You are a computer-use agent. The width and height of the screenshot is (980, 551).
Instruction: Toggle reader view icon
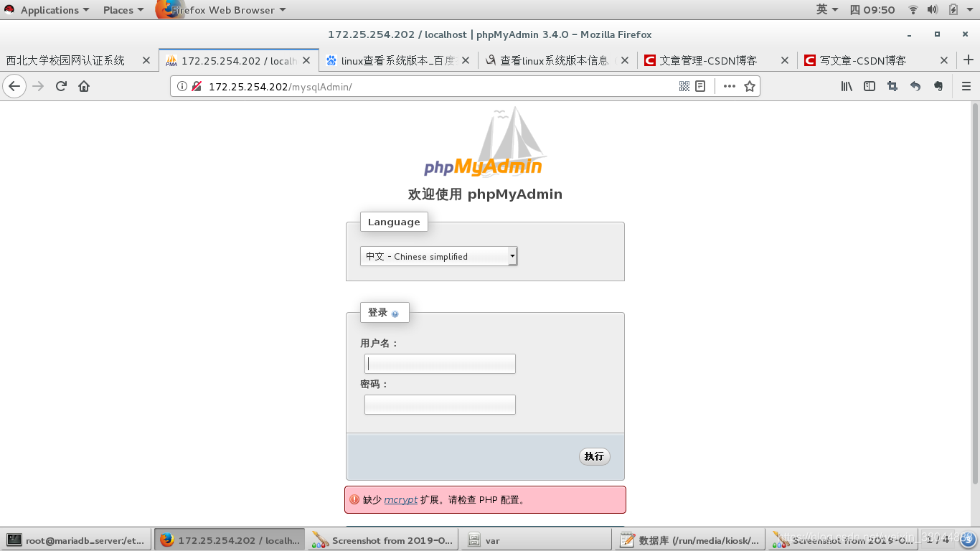pyautogui.click(x=700, y=86)
